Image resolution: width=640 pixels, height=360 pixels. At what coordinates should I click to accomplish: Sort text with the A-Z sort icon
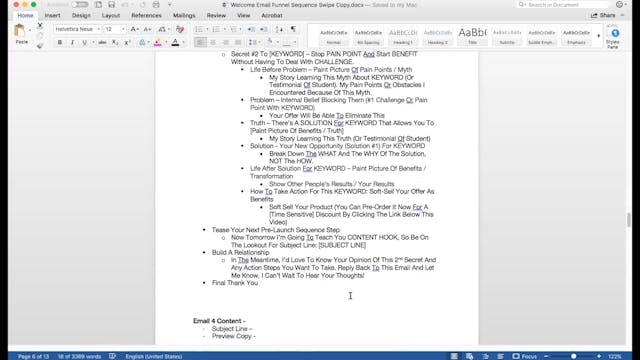279,29
